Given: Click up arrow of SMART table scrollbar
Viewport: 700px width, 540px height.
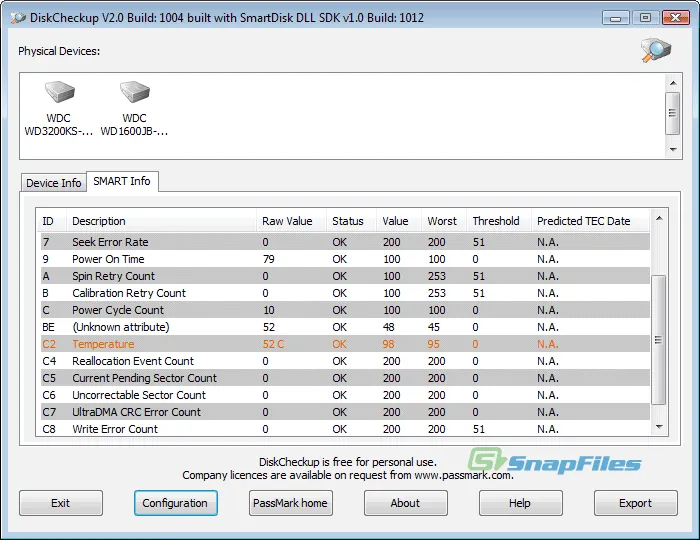Looking at the screenshot, I should coord(658,218).
